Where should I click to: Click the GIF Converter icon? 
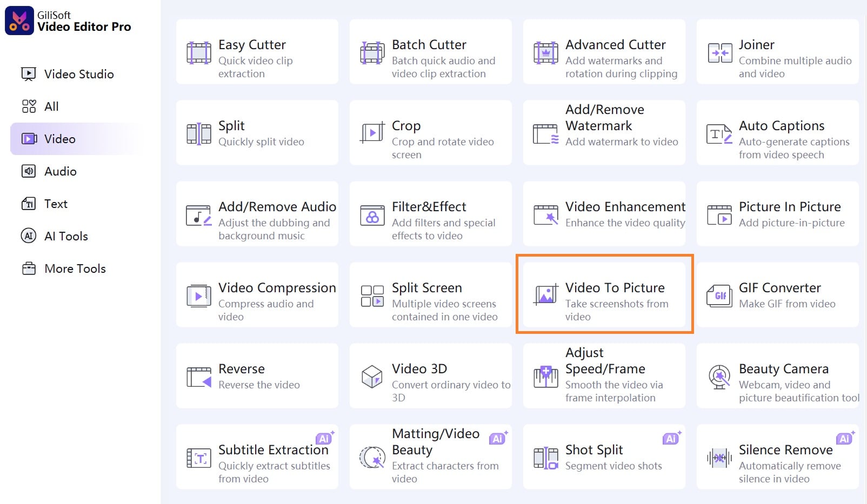pos(720,296)
